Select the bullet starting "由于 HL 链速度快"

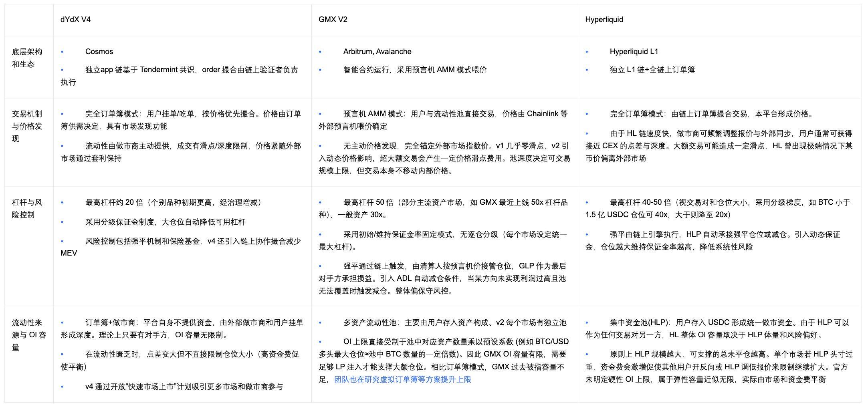pos(719,146)
